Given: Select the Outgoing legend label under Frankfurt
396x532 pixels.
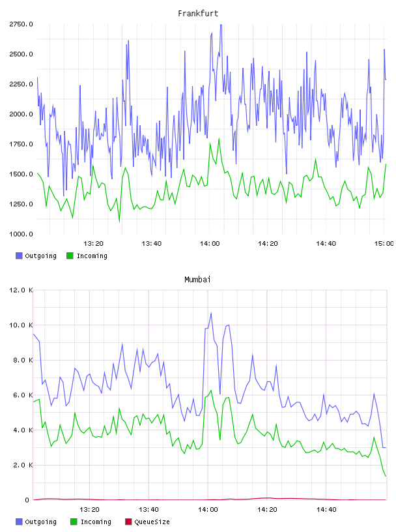Looking at the screenshot, I should point(40,256).
